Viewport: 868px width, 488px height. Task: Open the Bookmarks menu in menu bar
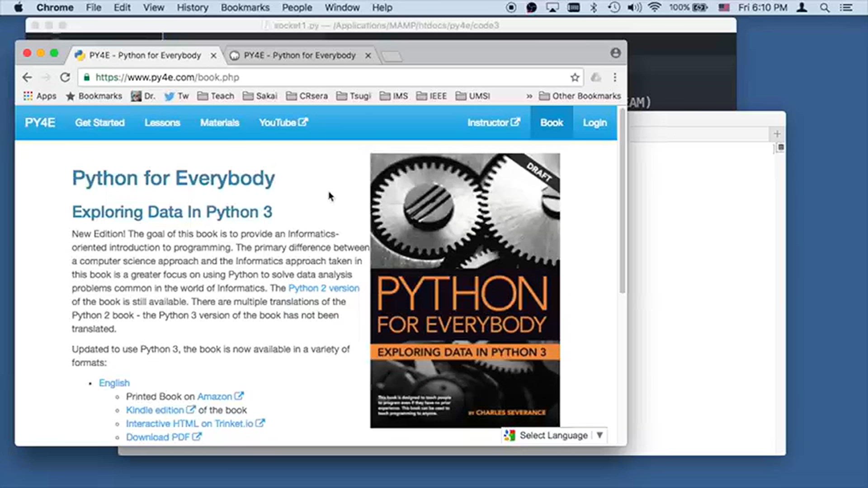[x=245, y=8]
